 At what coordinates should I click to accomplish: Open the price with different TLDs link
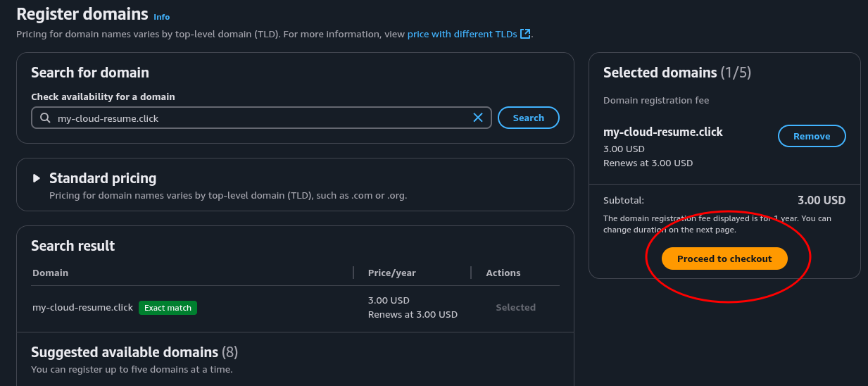(462, 34)
